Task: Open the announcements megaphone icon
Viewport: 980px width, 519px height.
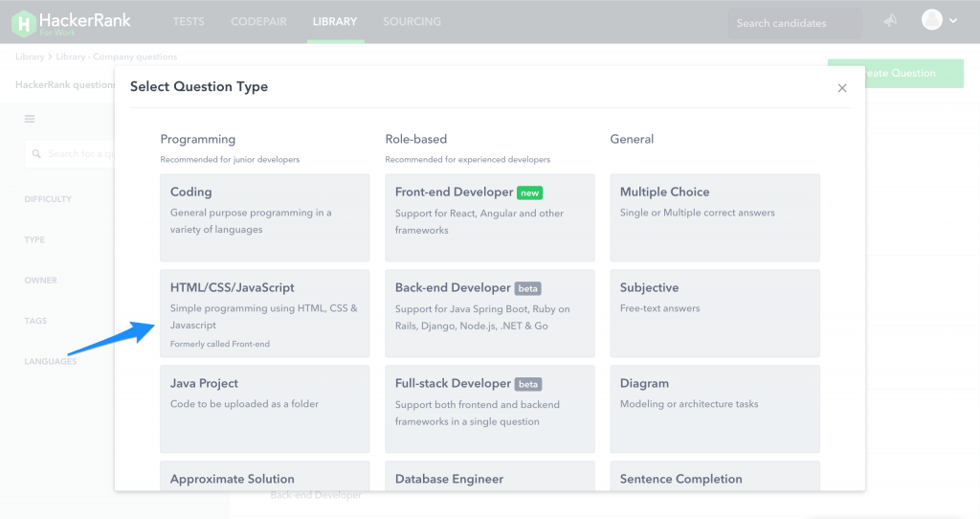Action: click(x=890, y=21)
